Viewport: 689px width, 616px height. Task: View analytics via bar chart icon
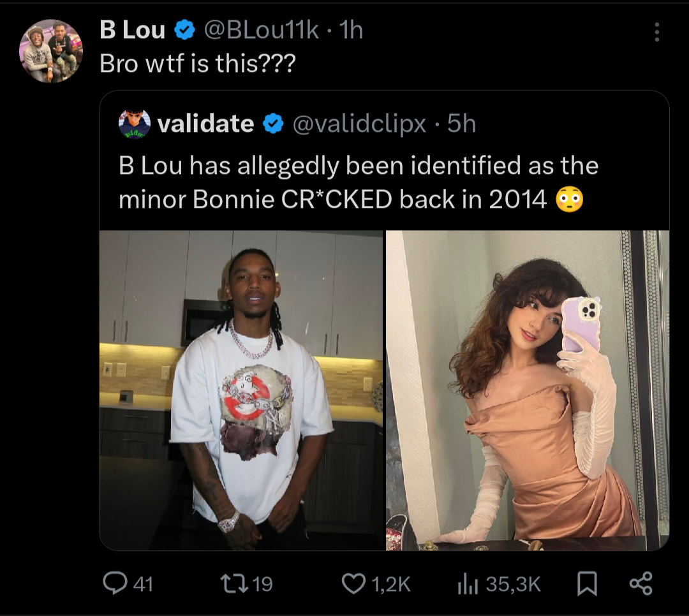pyautogui.click(x=468, y=584)
